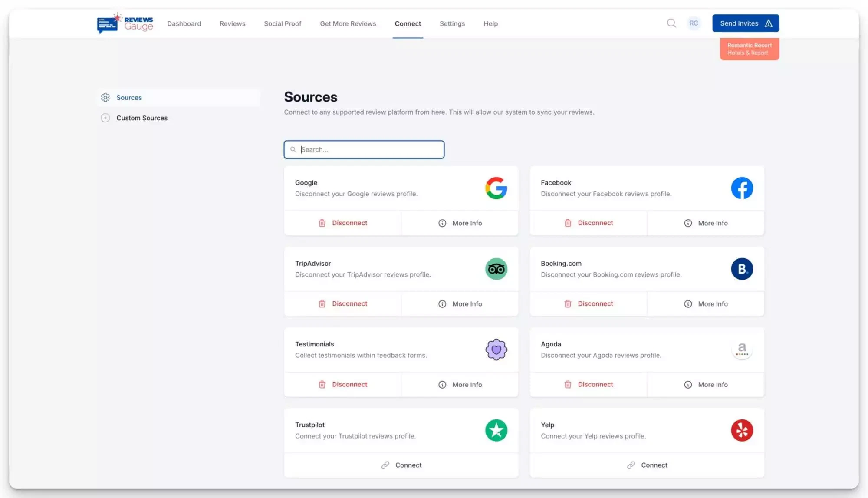Viewport: 868px width, 498px height.
Task: Click the Facebook logo icon
Action: click(x=742, y=188)
